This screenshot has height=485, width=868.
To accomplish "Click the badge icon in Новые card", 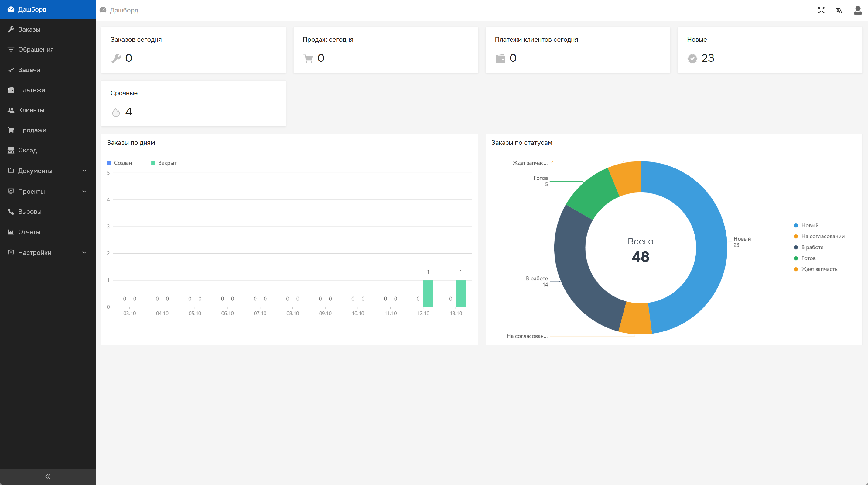I will click(x=692, y=58).
